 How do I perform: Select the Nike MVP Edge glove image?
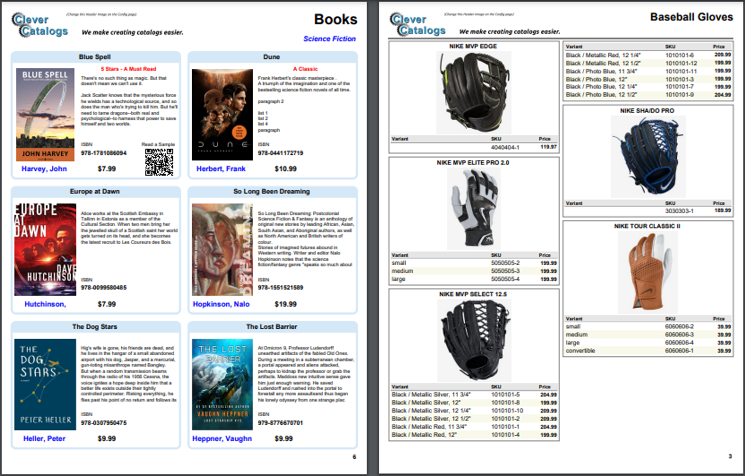click(x=474, y=92)
